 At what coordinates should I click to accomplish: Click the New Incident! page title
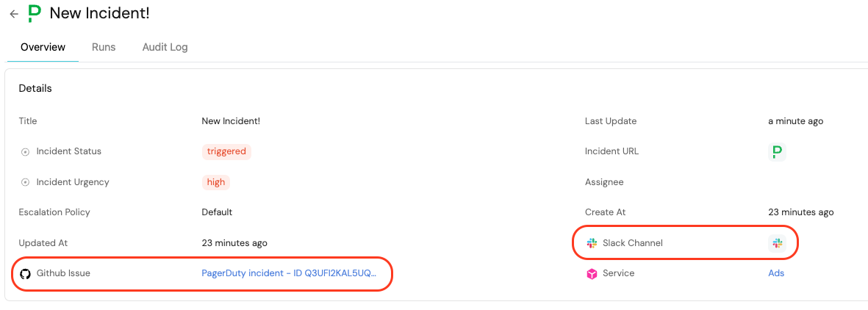coord(99,13)
